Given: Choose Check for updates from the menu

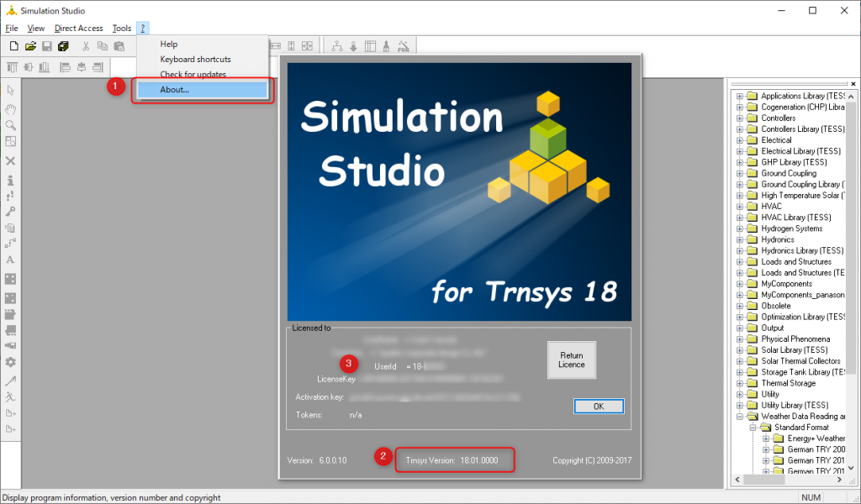Looking at the screenshot, I should (x=193, y=75).
